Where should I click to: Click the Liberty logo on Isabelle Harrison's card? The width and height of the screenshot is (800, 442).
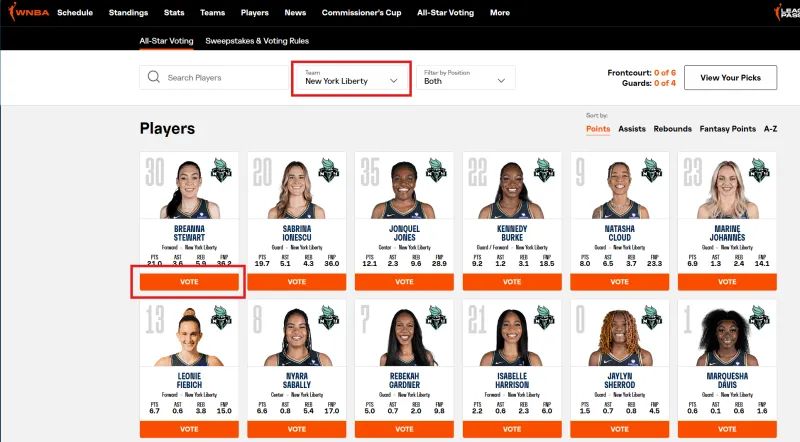click(544, 317)
